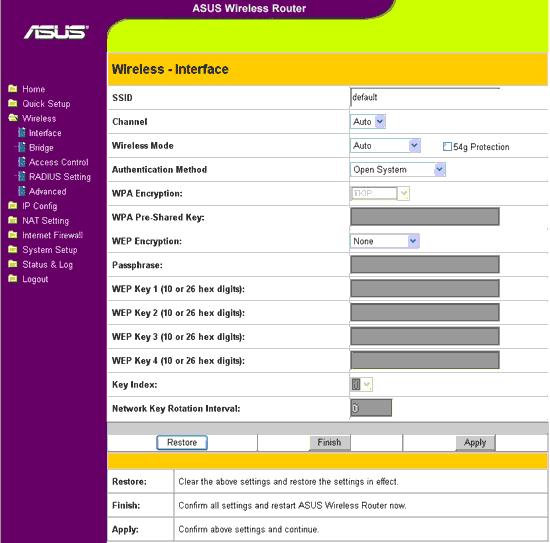Click the Interface page icon

[x=22, y=133]
